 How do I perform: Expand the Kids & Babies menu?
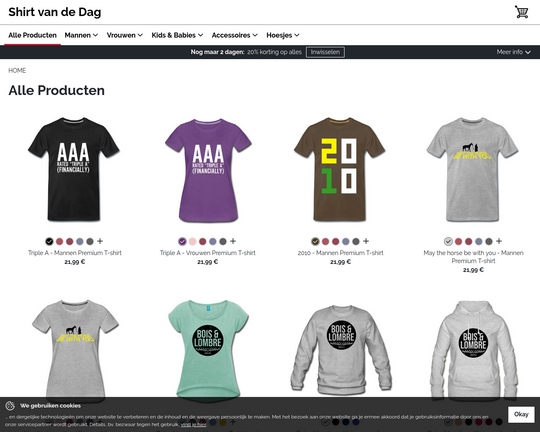[x=177, y=35]
